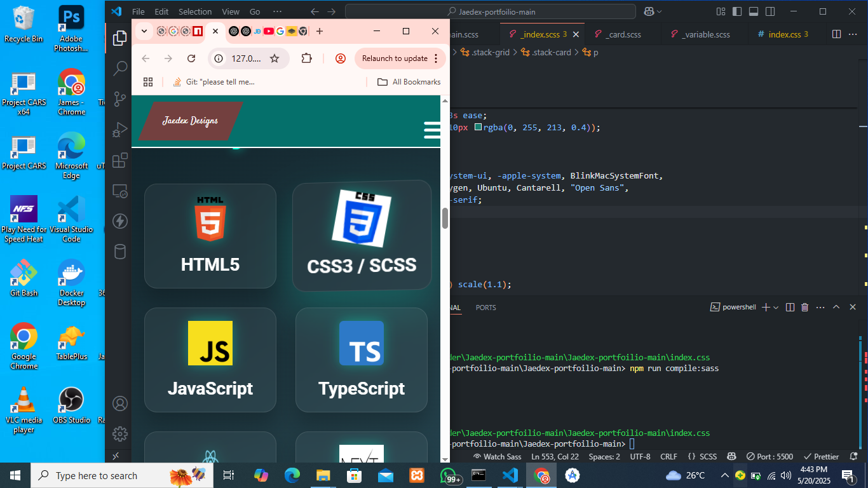Open Chrome tab search dropdown

tap(144, 31)
